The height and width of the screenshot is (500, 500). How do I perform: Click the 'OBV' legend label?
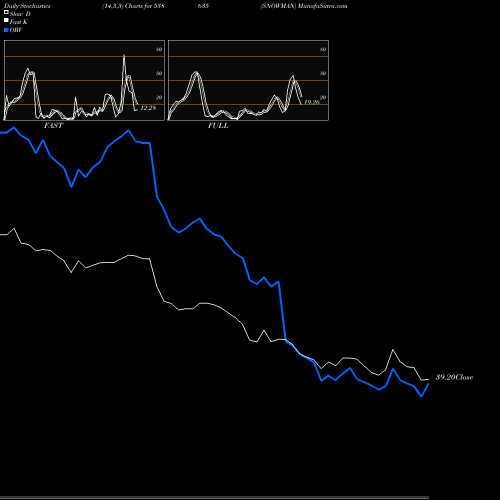click(x=16, y=30)
